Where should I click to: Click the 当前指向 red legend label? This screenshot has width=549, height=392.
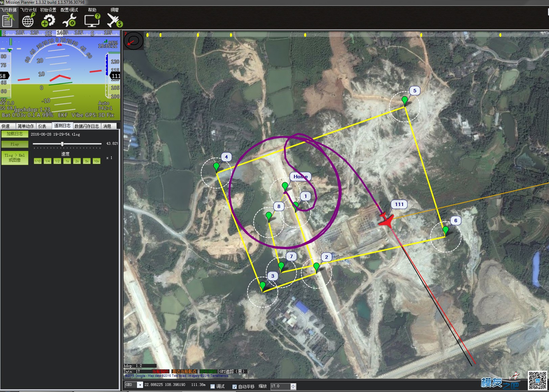click(160, 371)
